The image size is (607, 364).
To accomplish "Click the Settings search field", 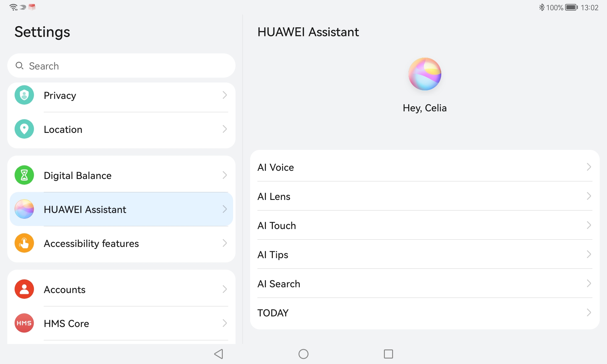I will tap(121, 66).
